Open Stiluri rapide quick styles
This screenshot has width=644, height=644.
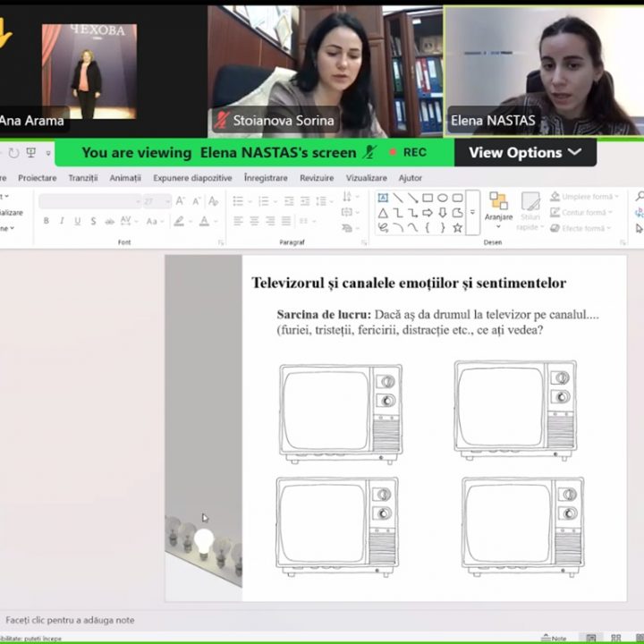coord(530,211)
